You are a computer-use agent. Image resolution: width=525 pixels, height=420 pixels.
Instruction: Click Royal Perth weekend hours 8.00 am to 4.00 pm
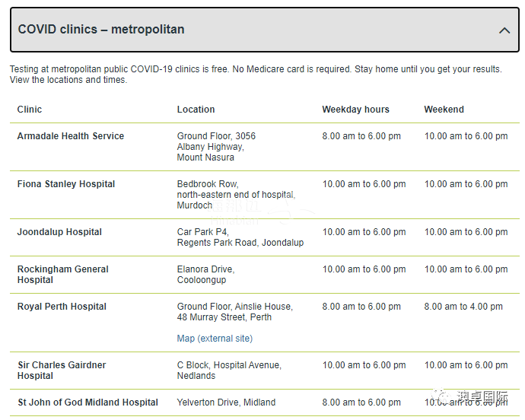463,307
